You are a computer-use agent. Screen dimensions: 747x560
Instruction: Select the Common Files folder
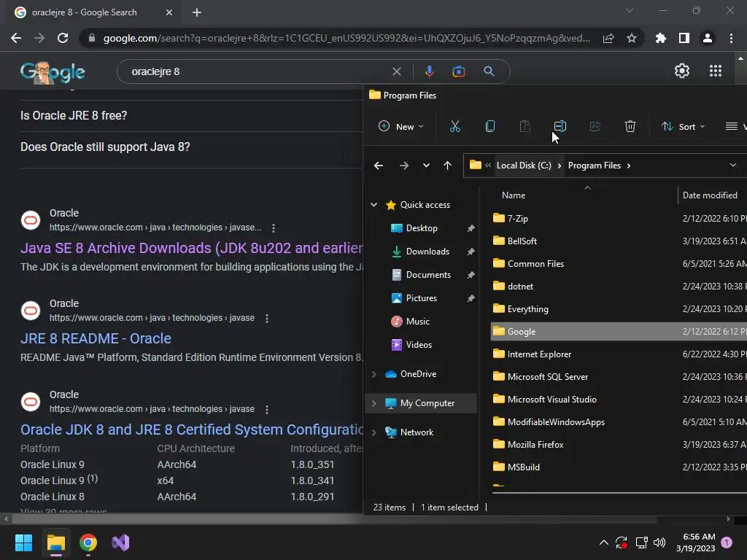535,264
